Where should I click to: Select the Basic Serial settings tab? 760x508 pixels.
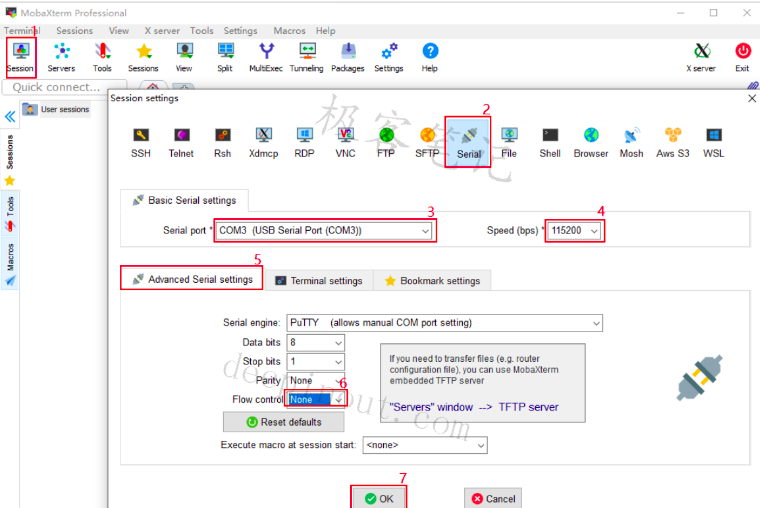point(185,200)
